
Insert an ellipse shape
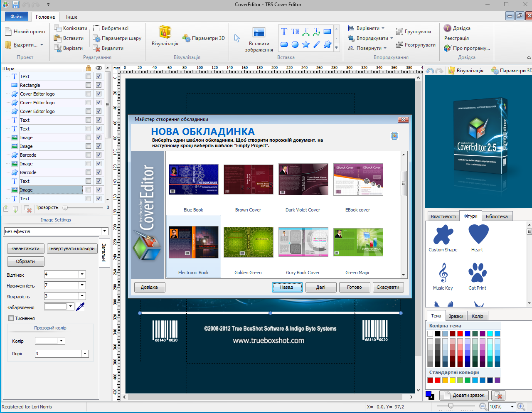point(295,44)
